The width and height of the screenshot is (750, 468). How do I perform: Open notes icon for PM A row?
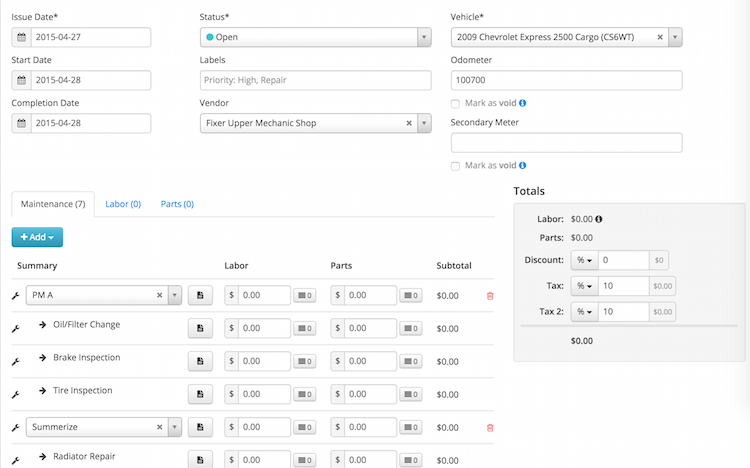(200, 296)
